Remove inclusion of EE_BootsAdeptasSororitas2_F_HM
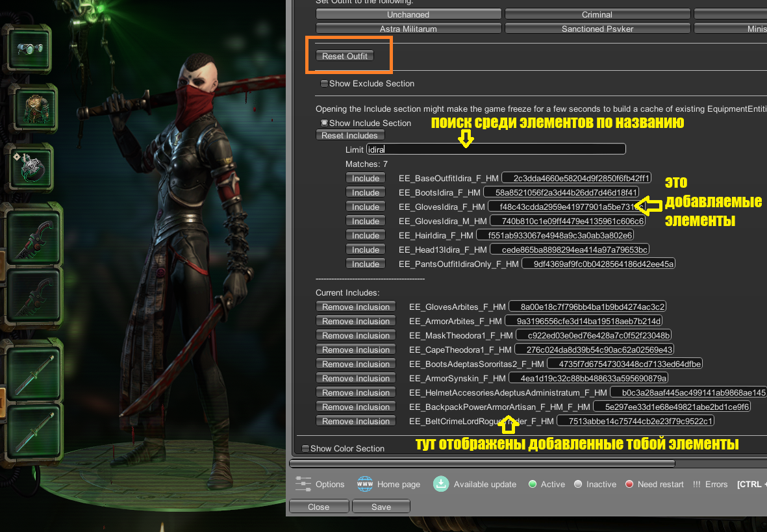 [x=356, y=364]
